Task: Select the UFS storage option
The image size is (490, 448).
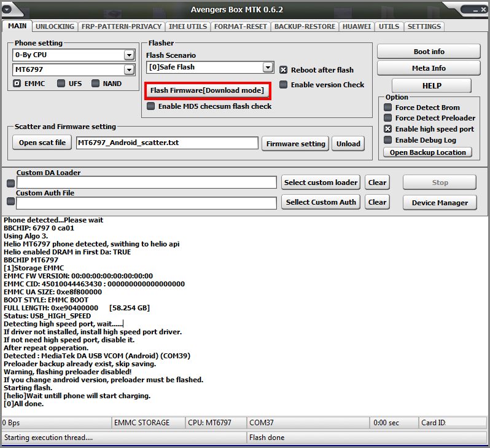Action: tap(61, 84)
